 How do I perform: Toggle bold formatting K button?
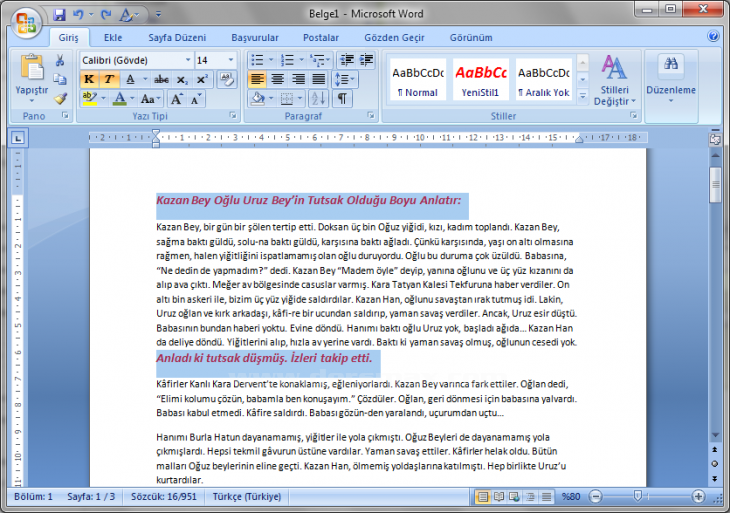[88, 79]
